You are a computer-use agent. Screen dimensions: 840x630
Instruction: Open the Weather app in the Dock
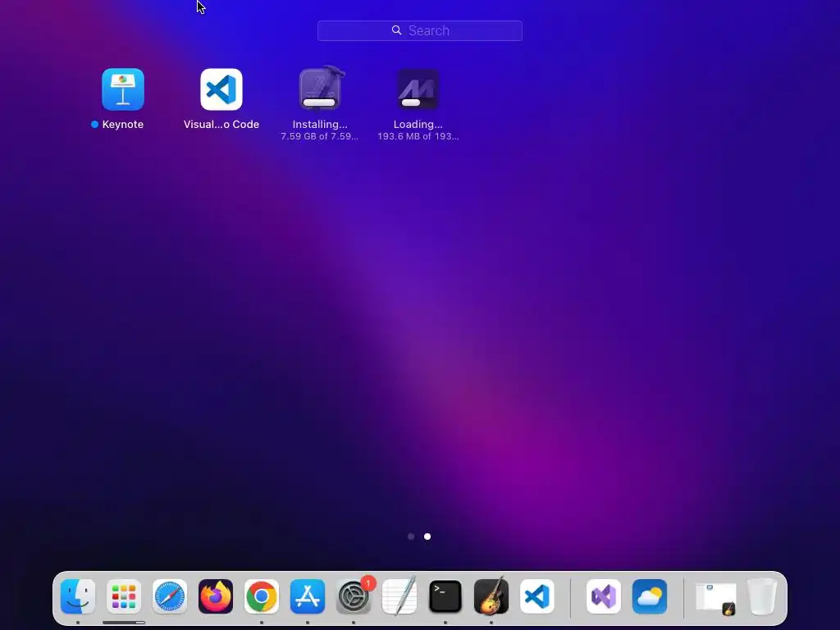650,596
